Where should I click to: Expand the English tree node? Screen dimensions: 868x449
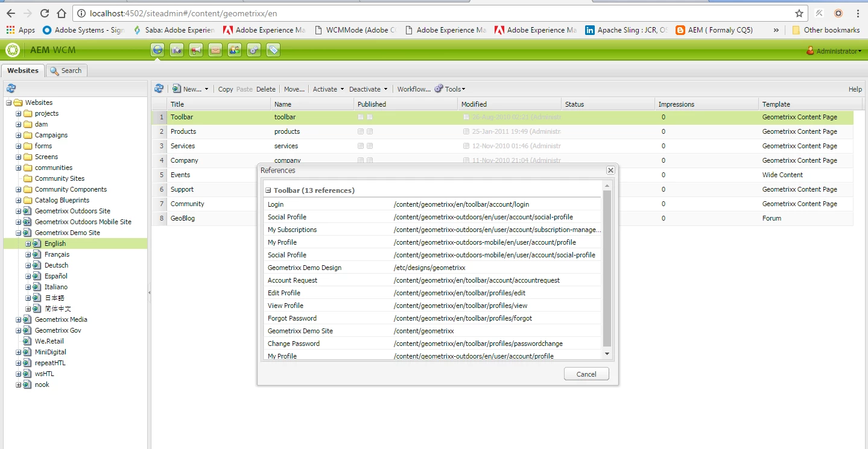pos(28,243)
